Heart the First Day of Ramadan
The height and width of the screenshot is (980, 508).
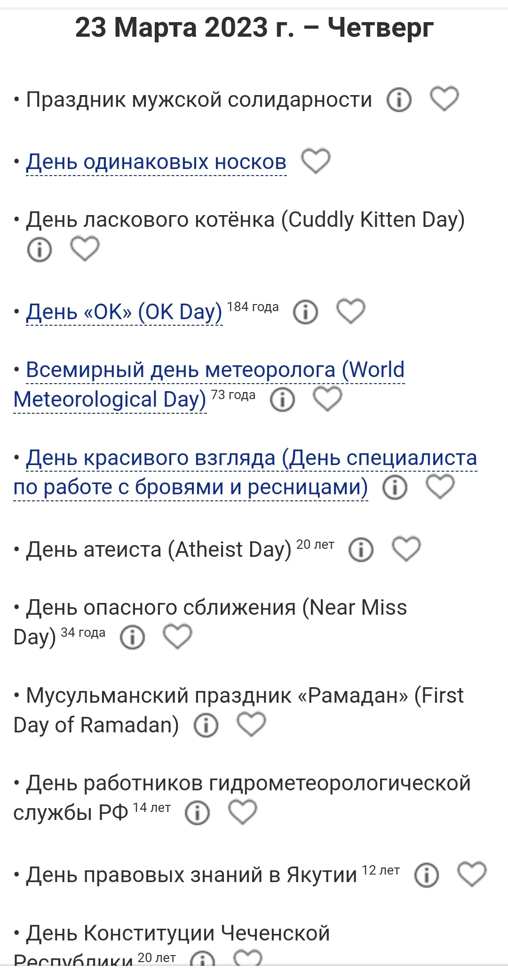click(251, 724)
